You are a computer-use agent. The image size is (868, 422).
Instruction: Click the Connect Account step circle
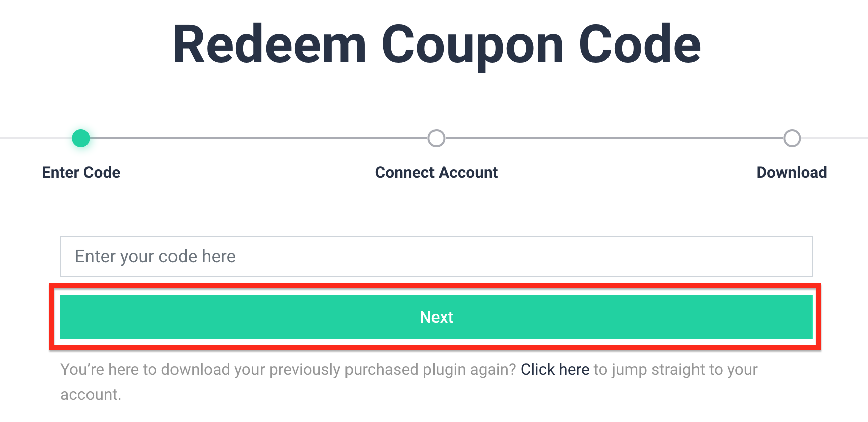[437, 138]
